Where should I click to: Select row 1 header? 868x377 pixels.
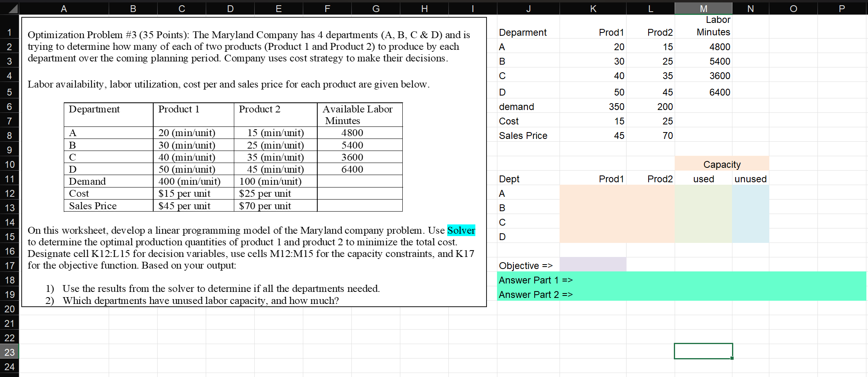(x=10, y=32)
